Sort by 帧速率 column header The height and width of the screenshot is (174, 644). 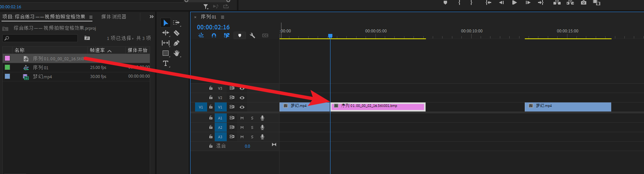click(x=97, y=50)
